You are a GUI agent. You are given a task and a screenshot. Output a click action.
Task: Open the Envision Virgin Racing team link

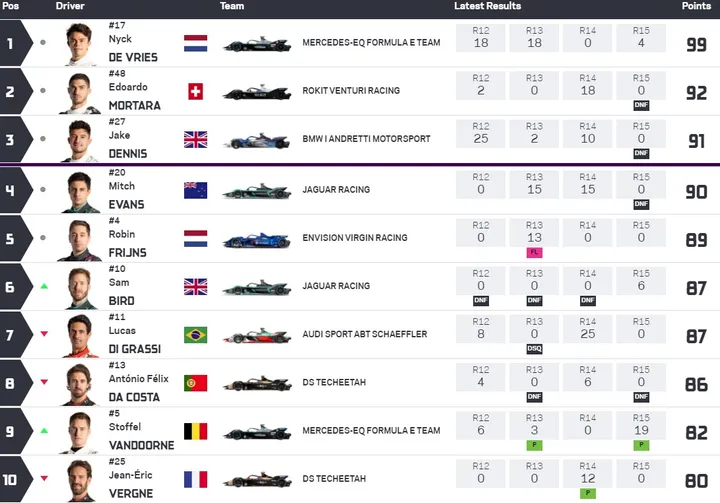pyautogui.click(x=355, y=238)
